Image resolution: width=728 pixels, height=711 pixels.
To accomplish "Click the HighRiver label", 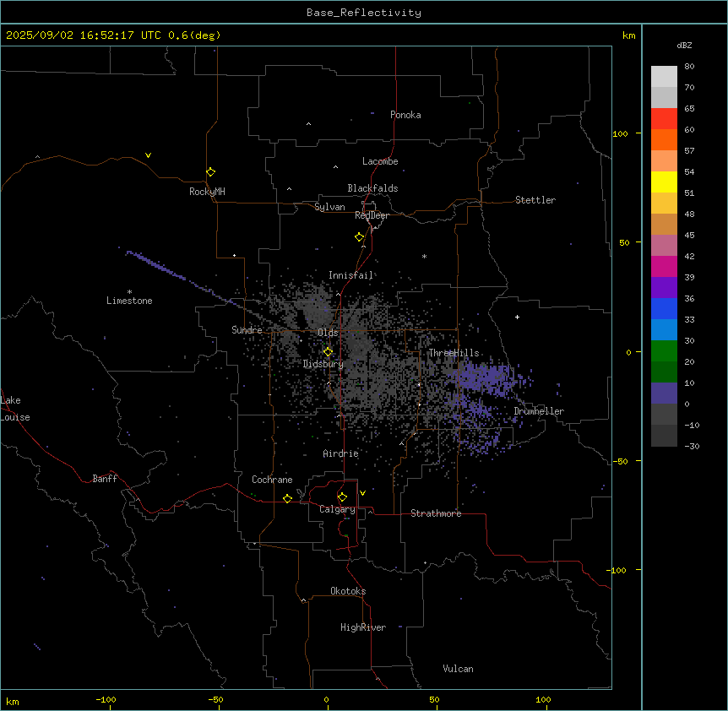I will (x=363, y=627).
